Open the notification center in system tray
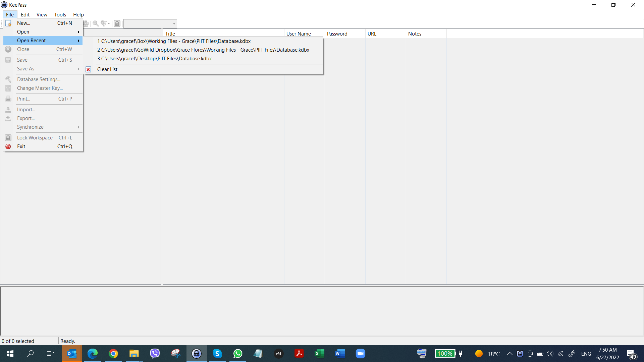This screenshot has height=362, width=644. 631,354
